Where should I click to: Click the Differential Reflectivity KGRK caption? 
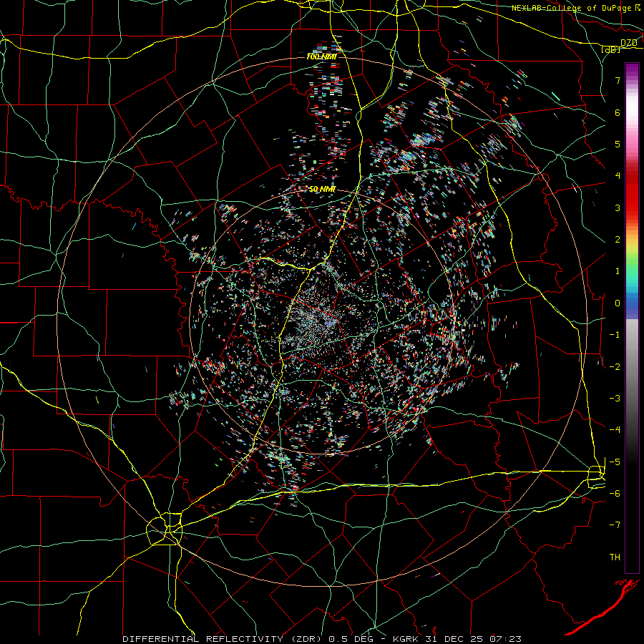tap(322, 639)
